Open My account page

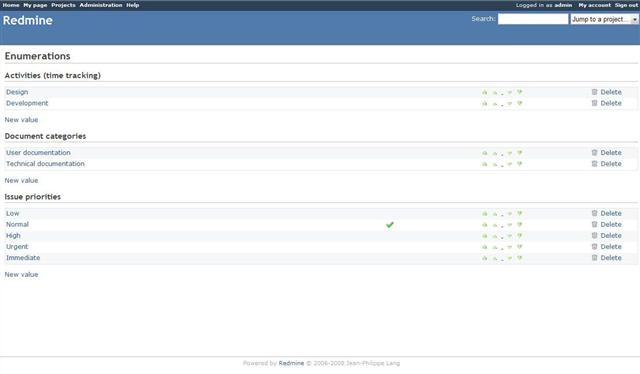[x=594, y=5]
